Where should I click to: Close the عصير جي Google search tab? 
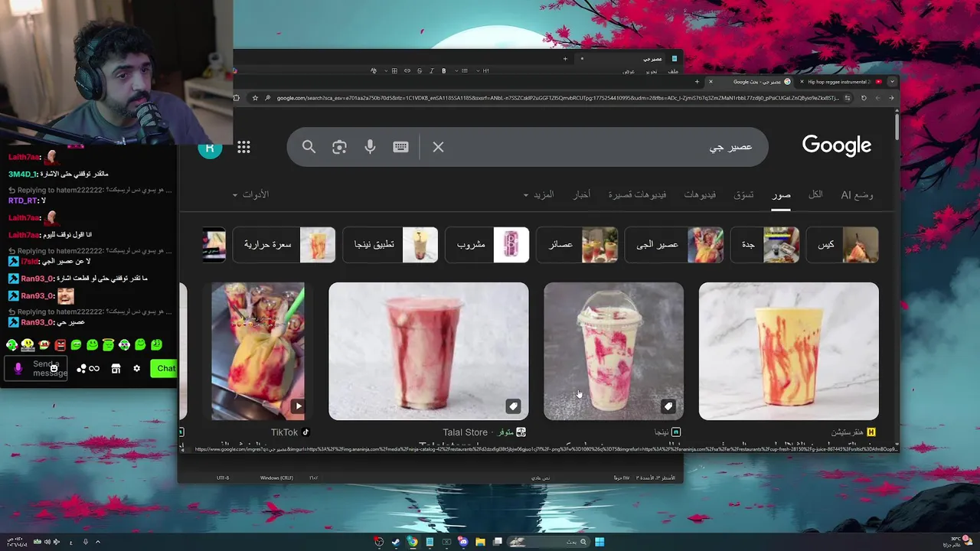pos(710,82)
